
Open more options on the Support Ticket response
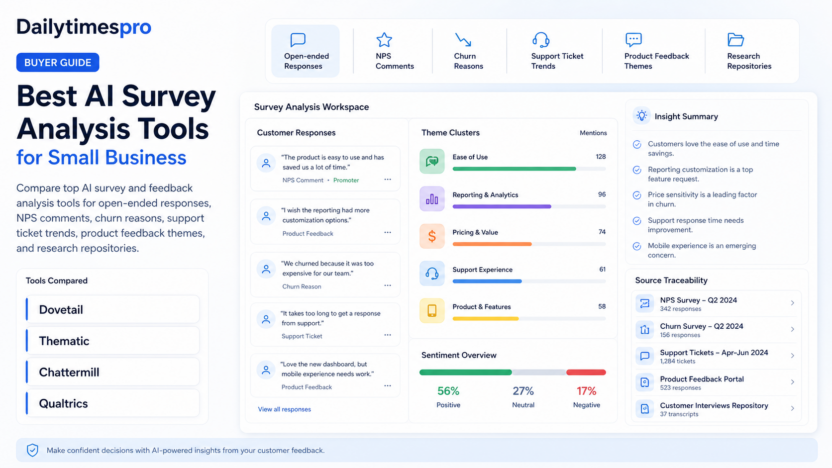tap(388, 335)
